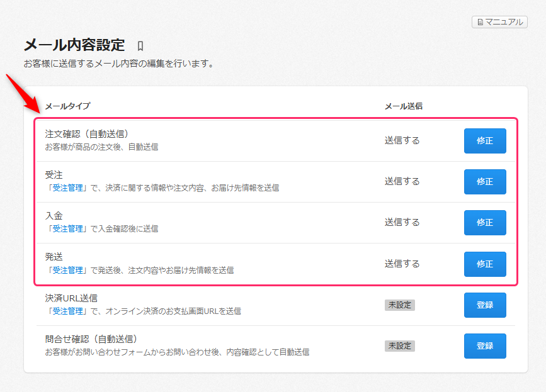Viewport: 546px width, 392px height.
Task: Click the メール送信 column header
Action: pyautogui.click(x=403, y=106)
